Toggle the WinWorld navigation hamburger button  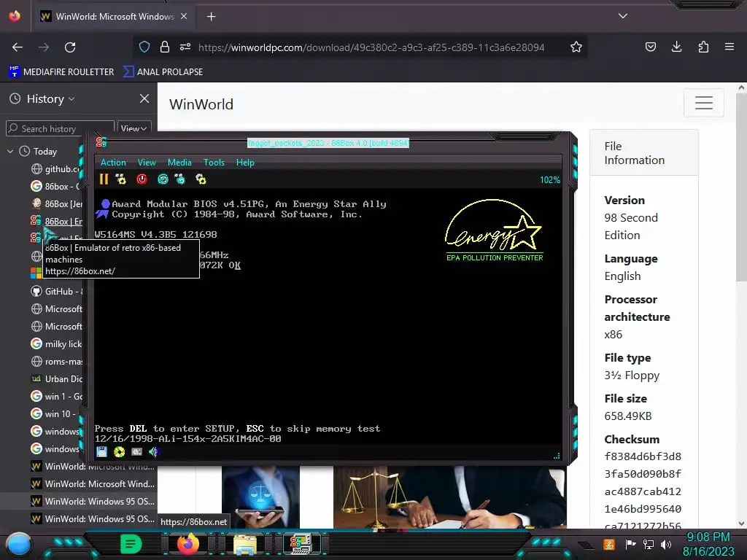[704, 103]
